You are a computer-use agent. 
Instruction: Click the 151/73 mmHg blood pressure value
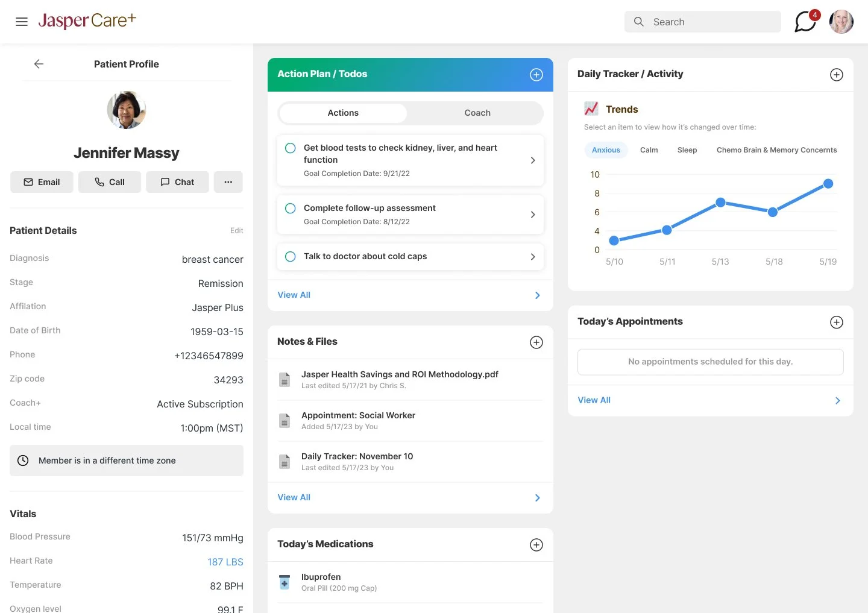tap(213, 538)
